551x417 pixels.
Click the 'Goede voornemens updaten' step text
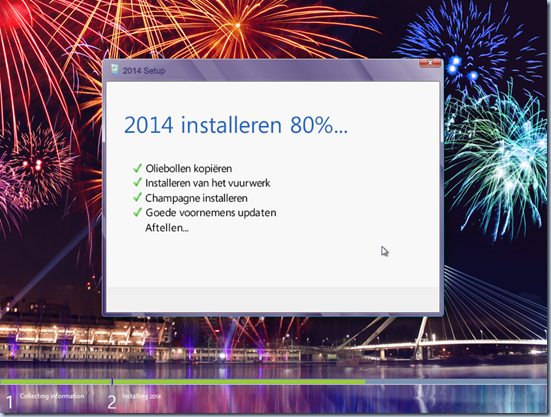tap(211, 213)
